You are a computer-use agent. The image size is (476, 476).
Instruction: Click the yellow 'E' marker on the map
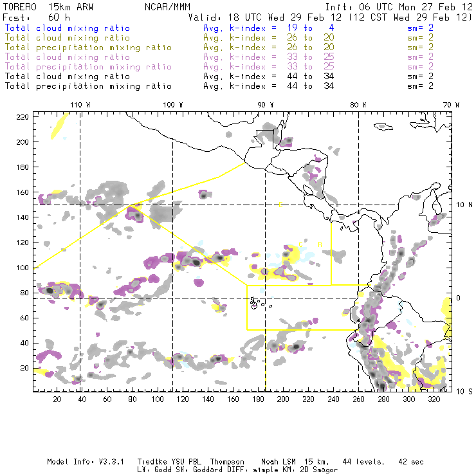click(280, 205)
